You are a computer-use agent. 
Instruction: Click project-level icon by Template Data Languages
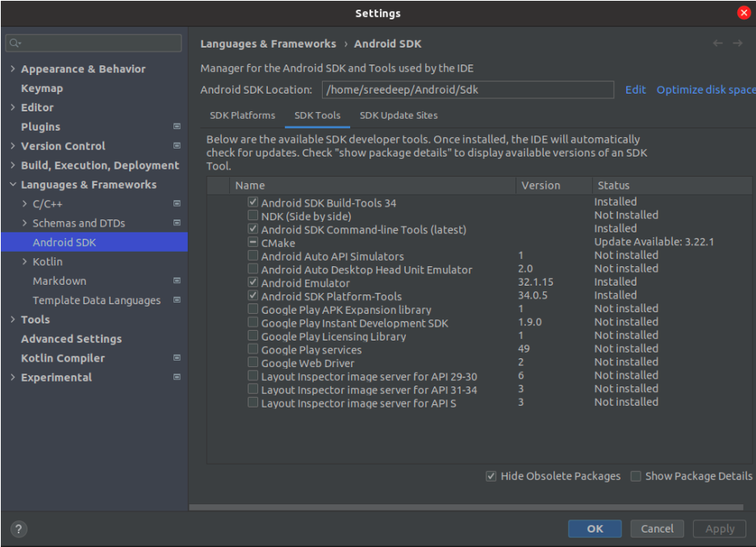click(177, 300)
